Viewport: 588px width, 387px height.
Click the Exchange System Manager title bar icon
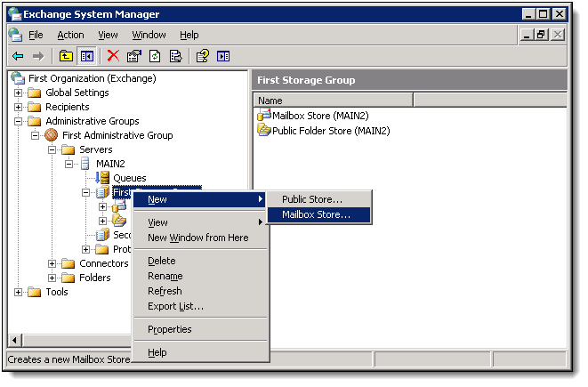click(x=15, y=14)
